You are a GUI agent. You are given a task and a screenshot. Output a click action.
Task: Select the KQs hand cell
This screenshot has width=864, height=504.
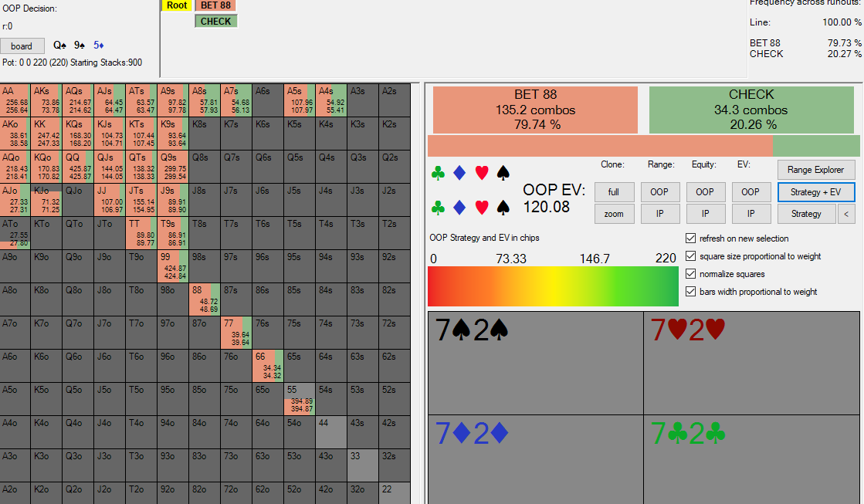point(78,134)
